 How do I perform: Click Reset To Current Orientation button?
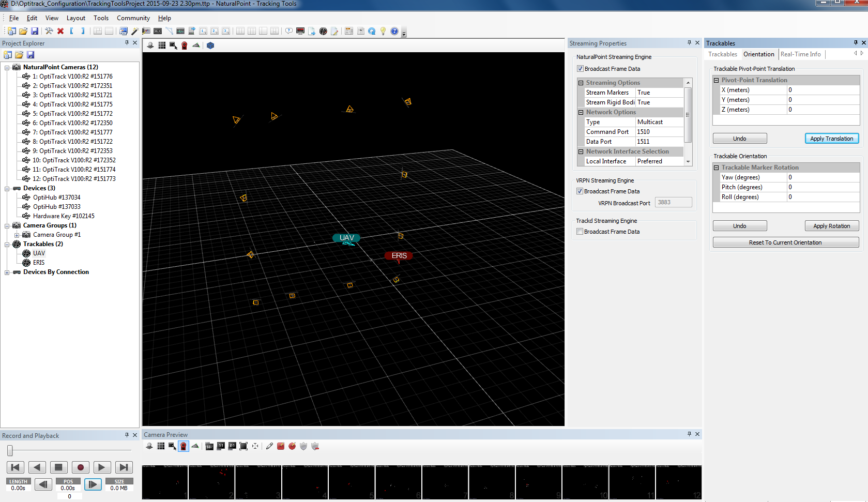(x=785, y=242)
